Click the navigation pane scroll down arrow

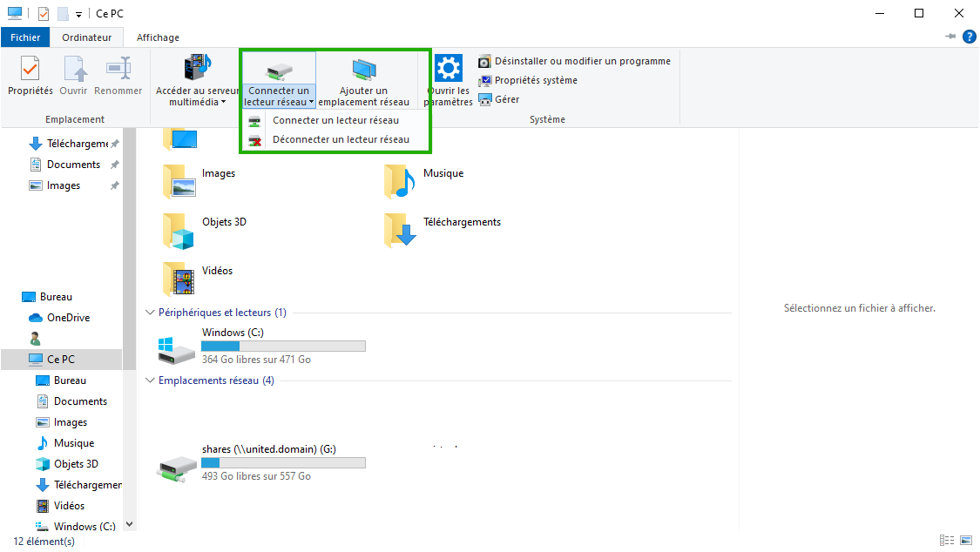pos(130,524)
